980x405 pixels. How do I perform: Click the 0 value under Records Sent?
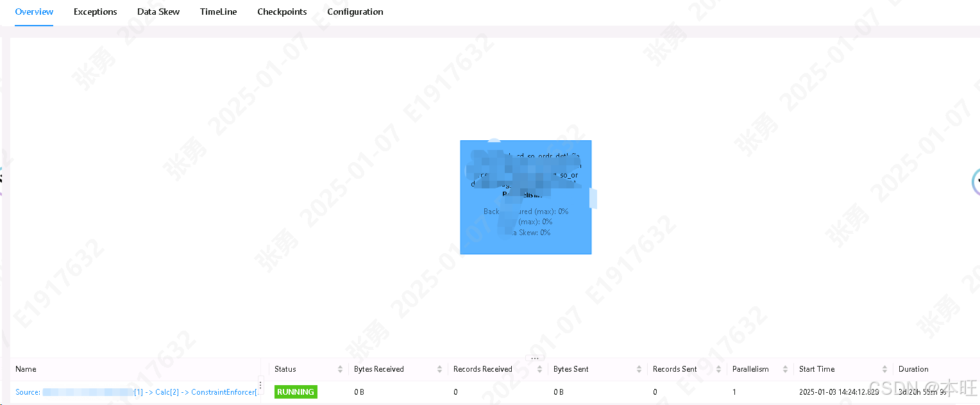pyautogui.click(x=655, y=392)
